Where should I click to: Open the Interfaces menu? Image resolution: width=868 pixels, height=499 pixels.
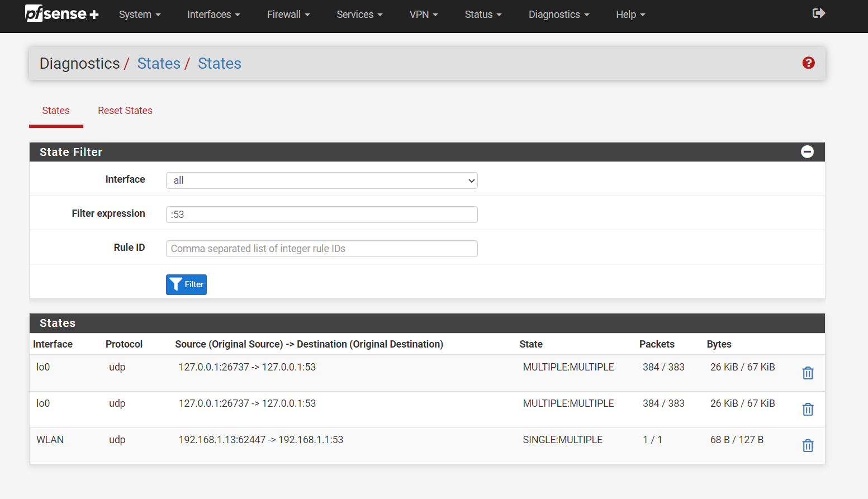pos(214,15)
